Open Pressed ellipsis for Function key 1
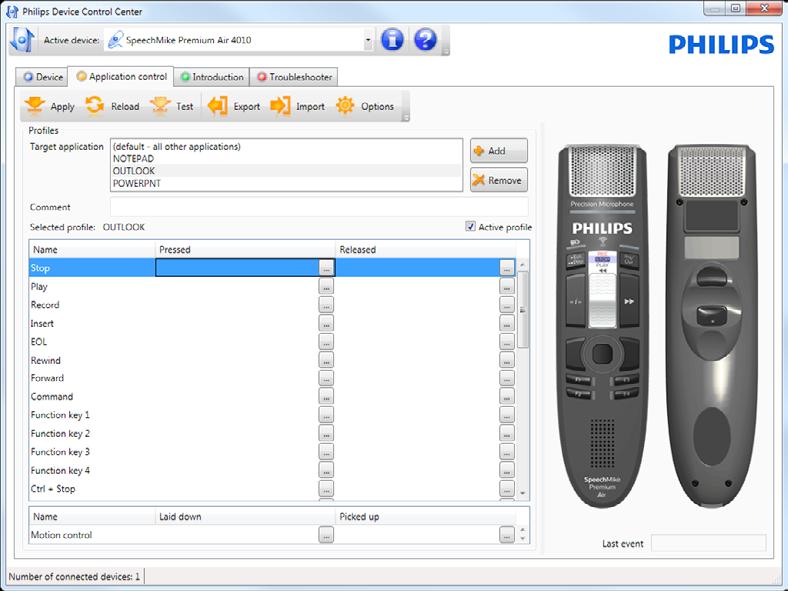This screenshot has width=788, height=591. pyautogui.click(x=326, y=415)
